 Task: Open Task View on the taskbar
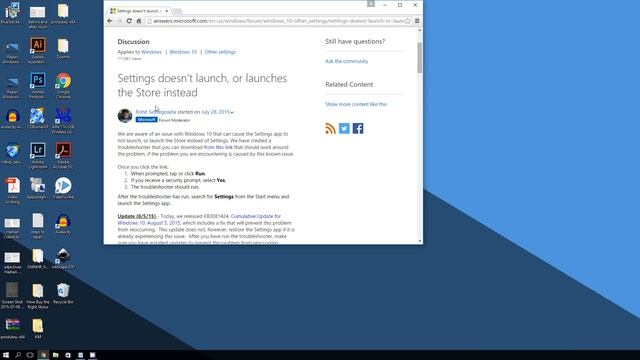(30, 355)
